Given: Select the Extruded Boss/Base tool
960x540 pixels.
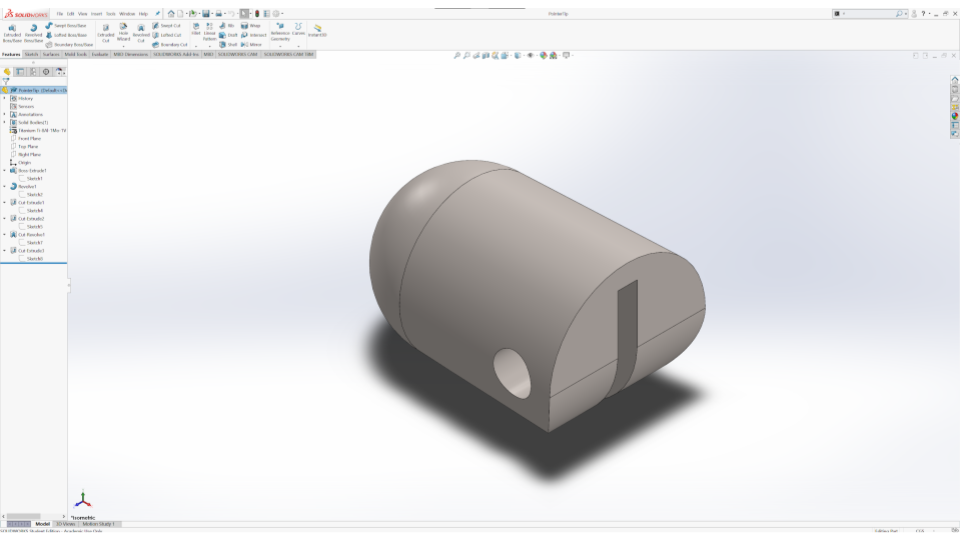Looking at the screenshot, I should (x=11, y=32).
